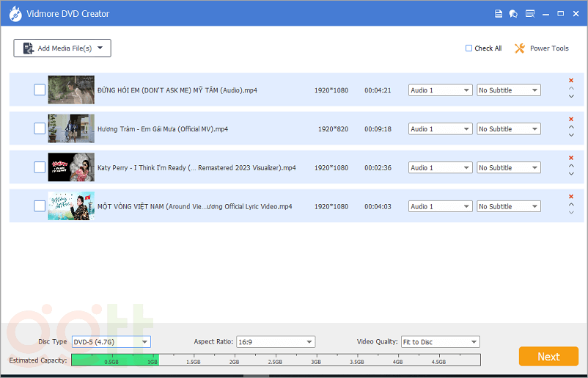Viewport: 588px width, 378px height.
Task: Open the feedback chat bubbles icon
Action: (x=514, y=13)
